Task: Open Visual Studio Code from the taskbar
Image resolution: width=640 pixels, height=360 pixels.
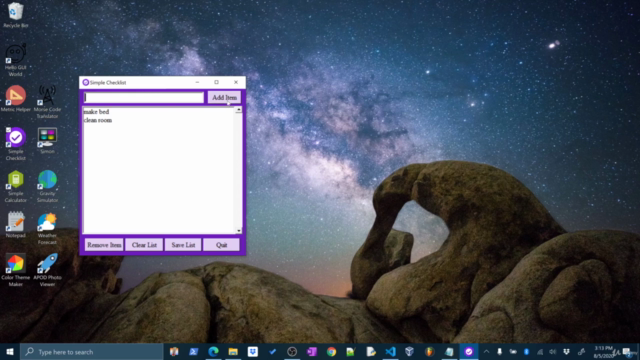Action: pos(390,352)
